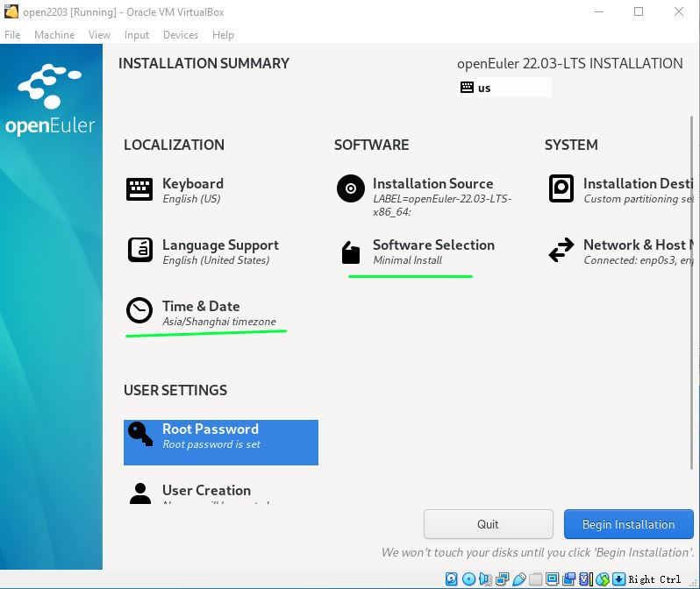Open the Machine menu

click(x=54, y=35)
